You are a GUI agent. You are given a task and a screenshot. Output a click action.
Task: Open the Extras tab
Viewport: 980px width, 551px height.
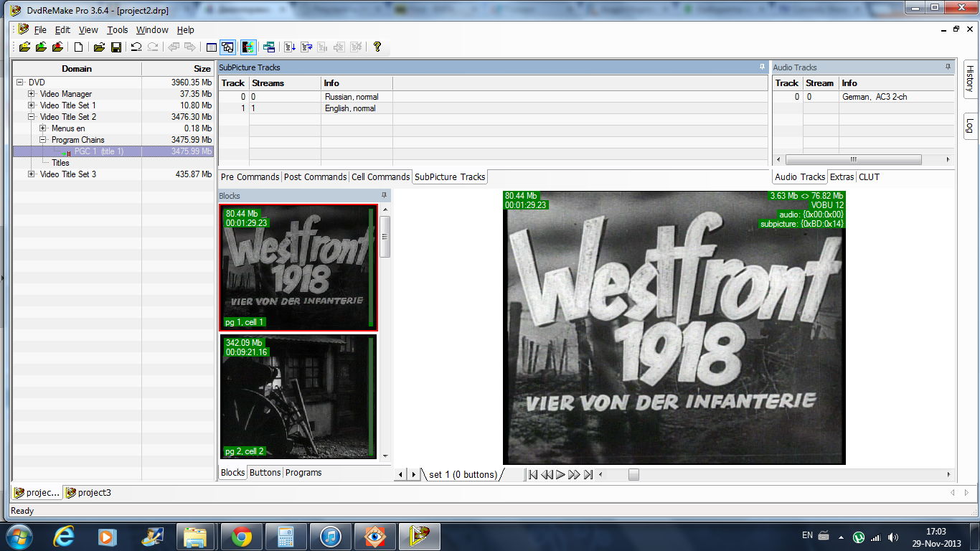(x=842, y=177)
